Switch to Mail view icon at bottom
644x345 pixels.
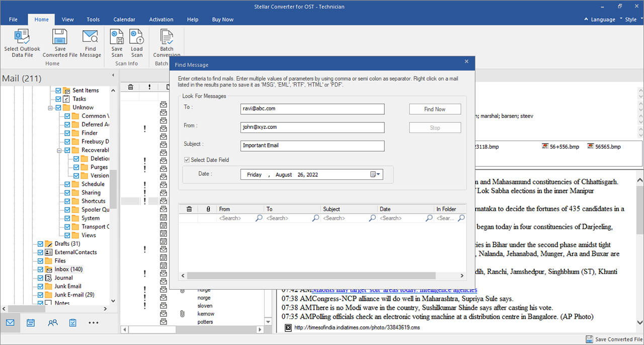pyautogui.click(x=10, y=322)
